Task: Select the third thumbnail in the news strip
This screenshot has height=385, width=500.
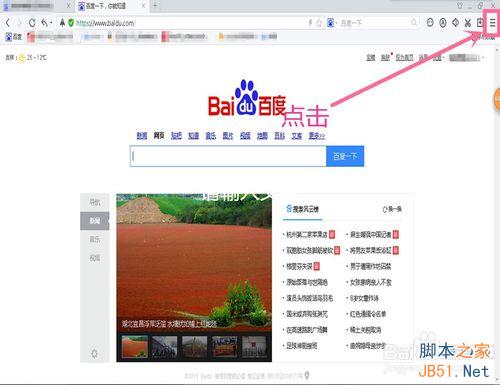Action: [194, 347]
